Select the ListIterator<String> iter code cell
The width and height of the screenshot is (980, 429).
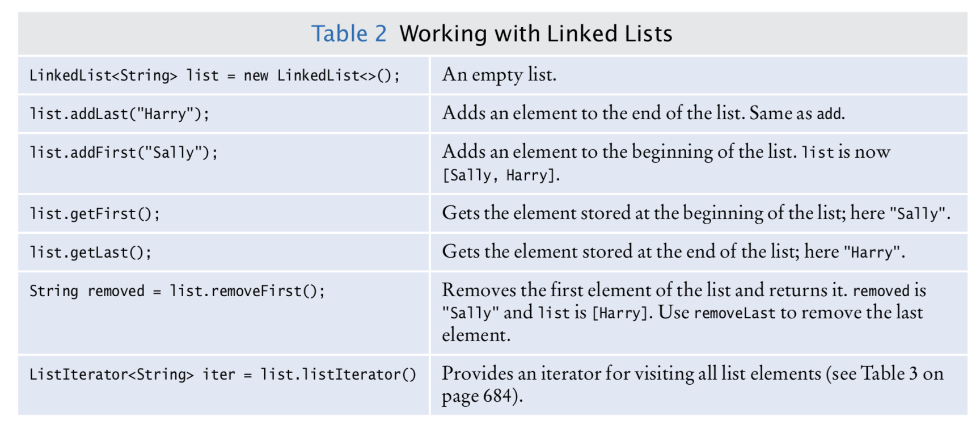click(x=222, y=375)
